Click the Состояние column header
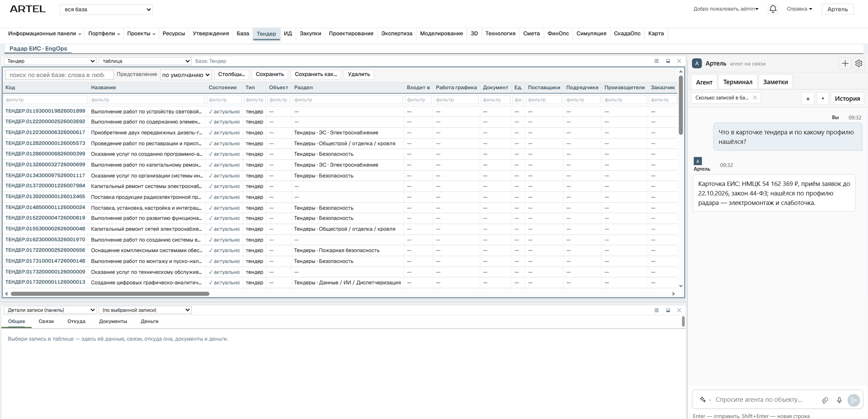Image resolution: width=868 pixels, height=419 pixels. [223, 87]
